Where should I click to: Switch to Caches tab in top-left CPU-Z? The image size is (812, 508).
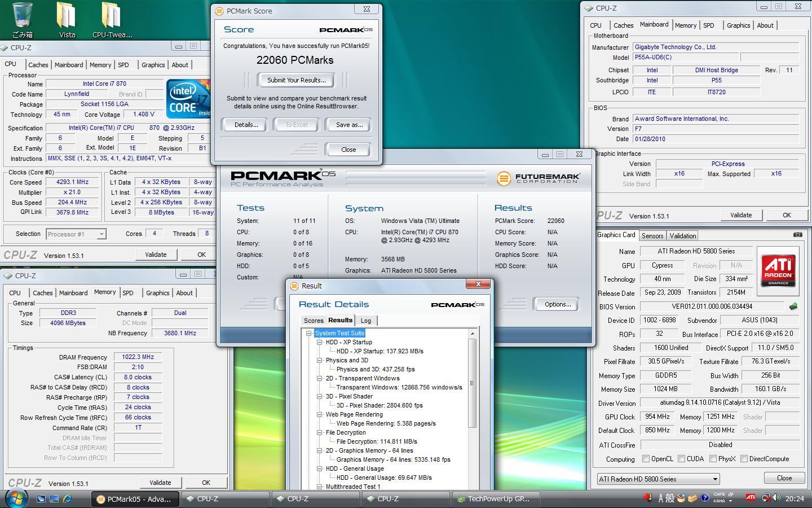click(x=38, y=65)
